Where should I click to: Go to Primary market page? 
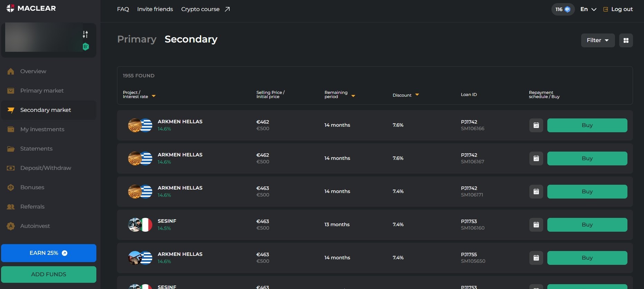[49, 90]
